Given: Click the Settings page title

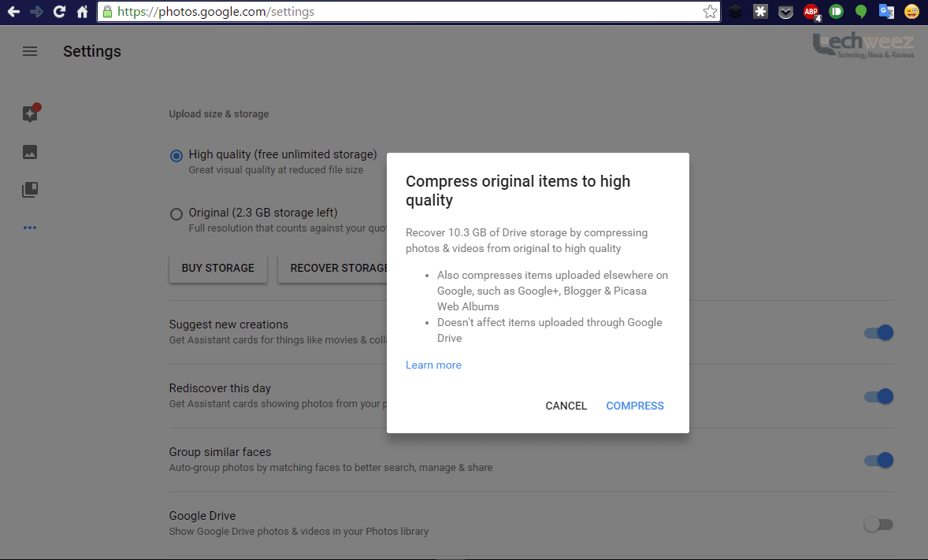Looking at the screenshot, I should click(x=91, y=51).
